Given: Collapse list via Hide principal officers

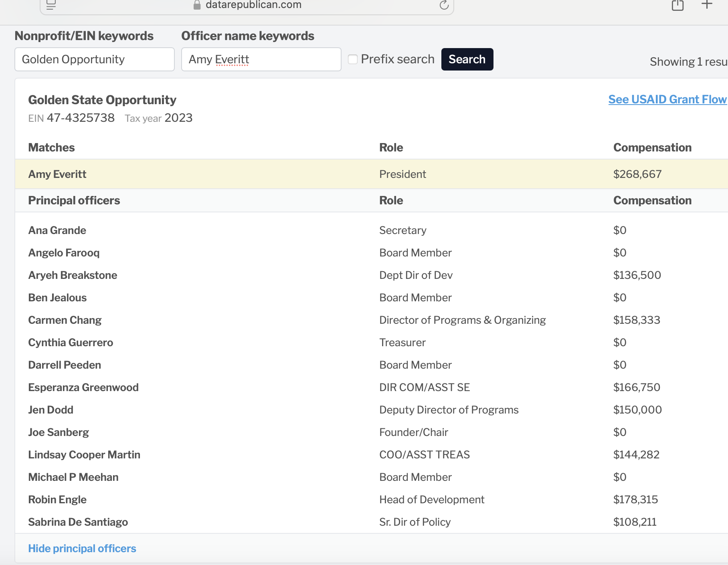Looking at the screenshot, I should click(x=82, y=548).
